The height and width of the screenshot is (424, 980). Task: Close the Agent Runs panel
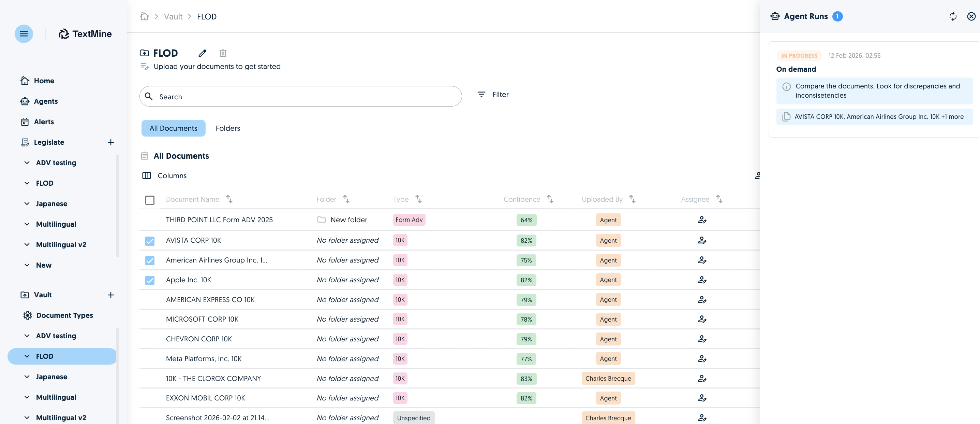[x=971, y=16]
